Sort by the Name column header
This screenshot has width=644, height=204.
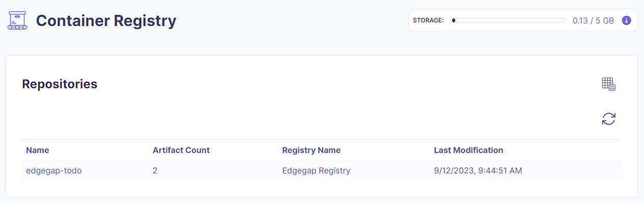point(37,150)
